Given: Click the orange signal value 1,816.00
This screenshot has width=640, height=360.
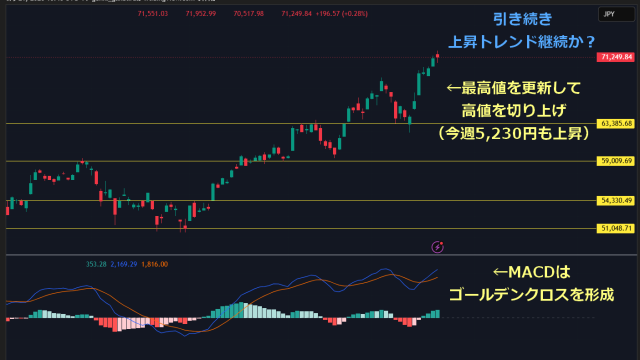Looking at the screenshot, I should coord(154,264).
